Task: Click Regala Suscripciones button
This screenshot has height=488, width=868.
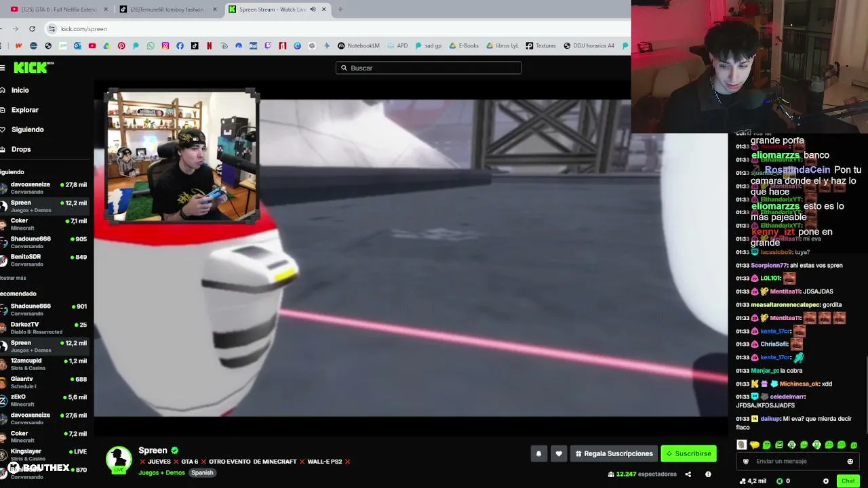Action: [614, 453]
